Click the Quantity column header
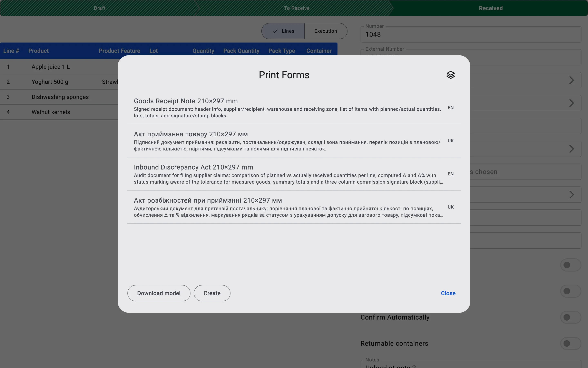The height and width of the screenshot is (368, 588). (x=203, y=51)
